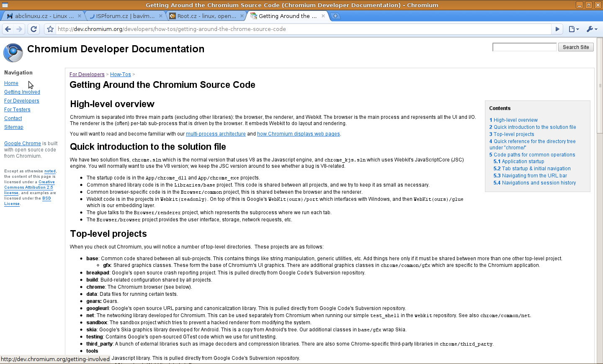Jump to 5.2 Tab startup & initial navigation
This screenshot has height=364, width=603.
tap(532, 169)
